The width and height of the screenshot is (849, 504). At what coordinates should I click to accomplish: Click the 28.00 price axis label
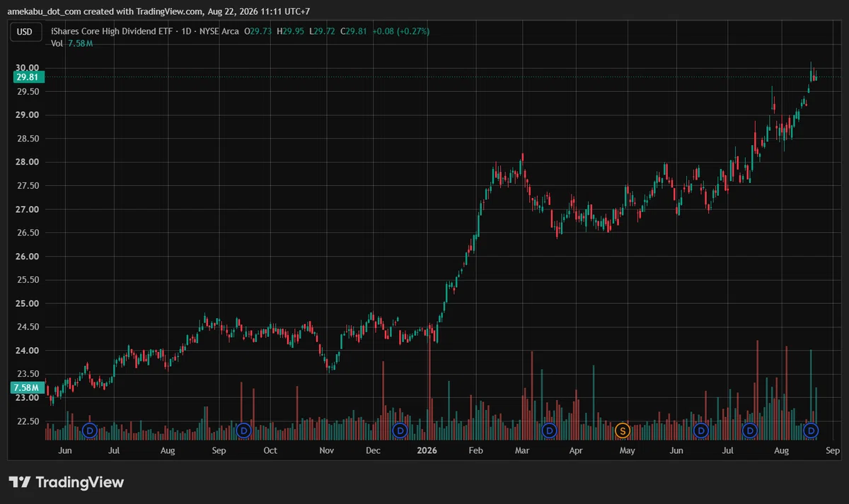[28, 163]
